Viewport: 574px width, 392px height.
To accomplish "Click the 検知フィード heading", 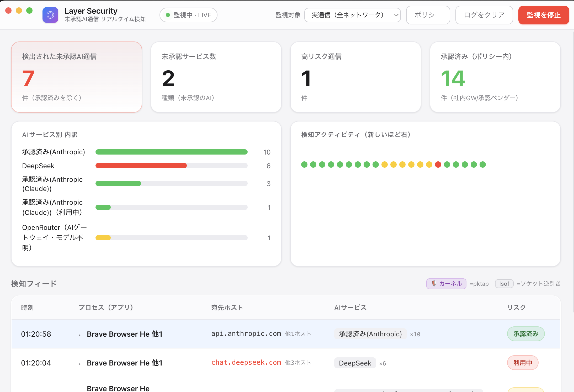I will 34,284.
